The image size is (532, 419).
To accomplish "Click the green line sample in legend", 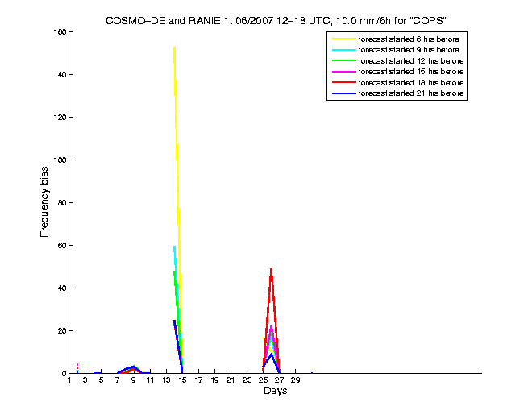I will 344,61.
